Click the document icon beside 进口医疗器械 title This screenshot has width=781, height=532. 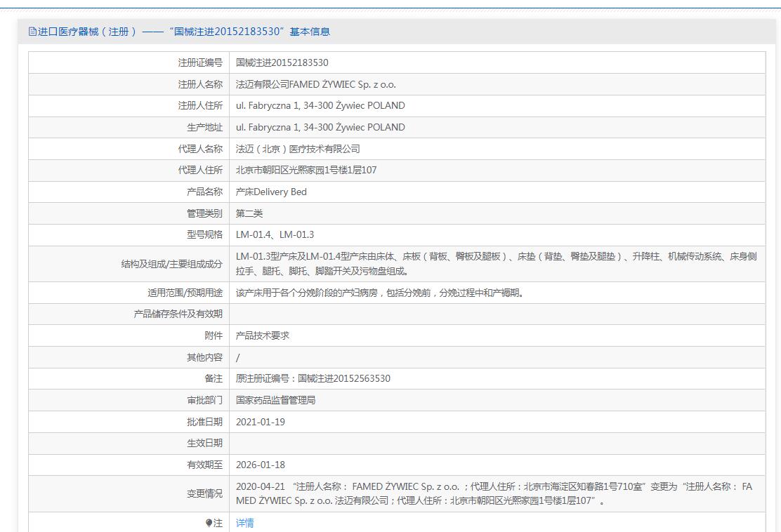point(32,32)
